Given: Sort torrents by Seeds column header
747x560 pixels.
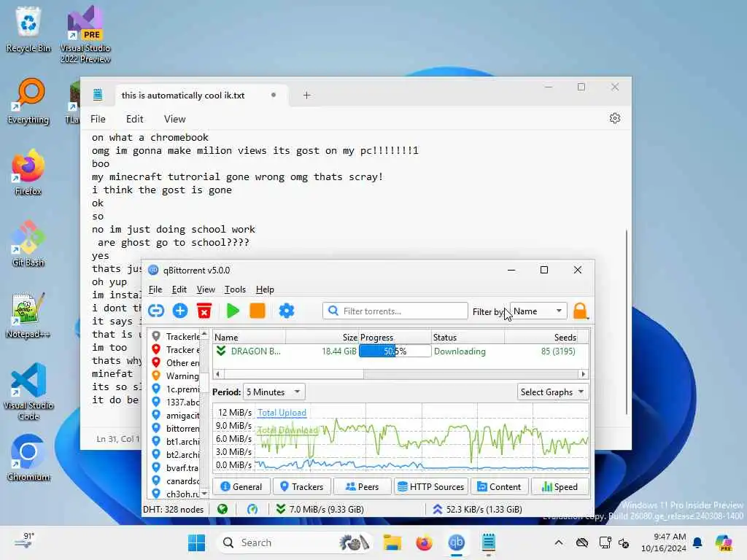Looking at the screenshot, I should coord(541,337).
